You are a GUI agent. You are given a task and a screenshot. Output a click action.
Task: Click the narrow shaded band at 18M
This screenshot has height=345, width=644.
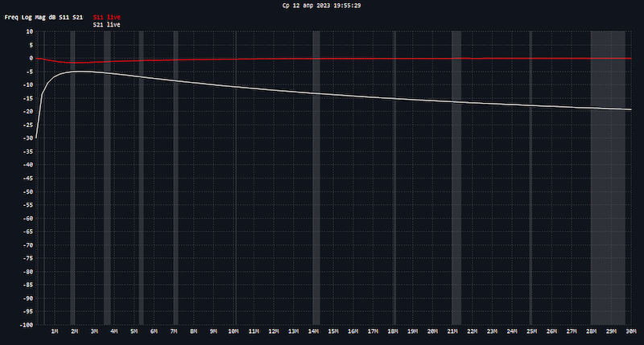(394, 177)
